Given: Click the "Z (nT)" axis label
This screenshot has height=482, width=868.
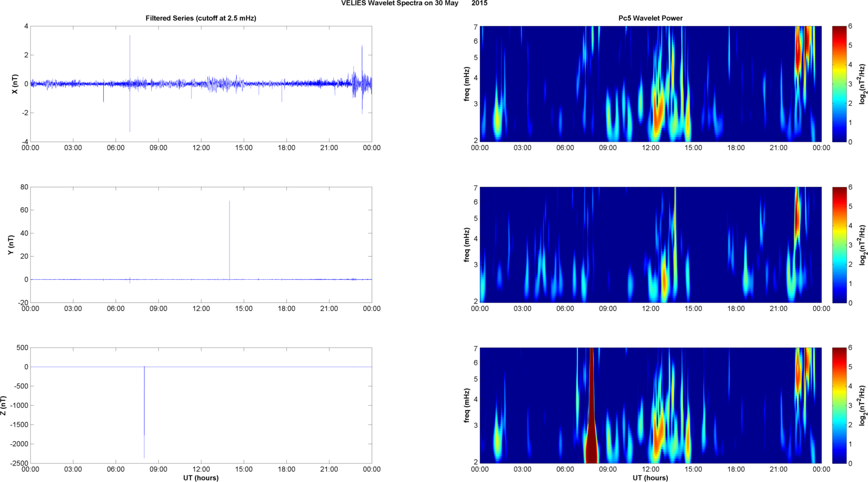Looking at the screenshot, I should pyautogui.click(x=4, y=406).
